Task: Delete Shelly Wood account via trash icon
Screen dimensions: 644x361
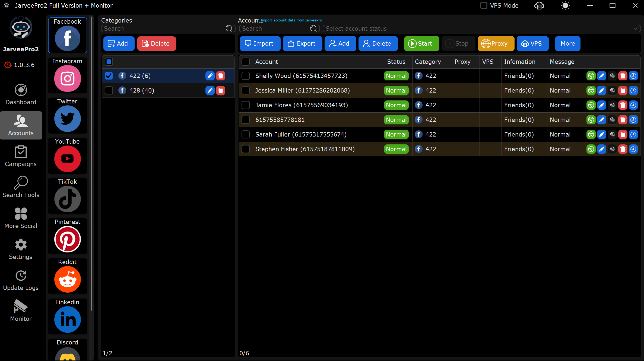Action: pyautogui.click(x=623, y=76)
